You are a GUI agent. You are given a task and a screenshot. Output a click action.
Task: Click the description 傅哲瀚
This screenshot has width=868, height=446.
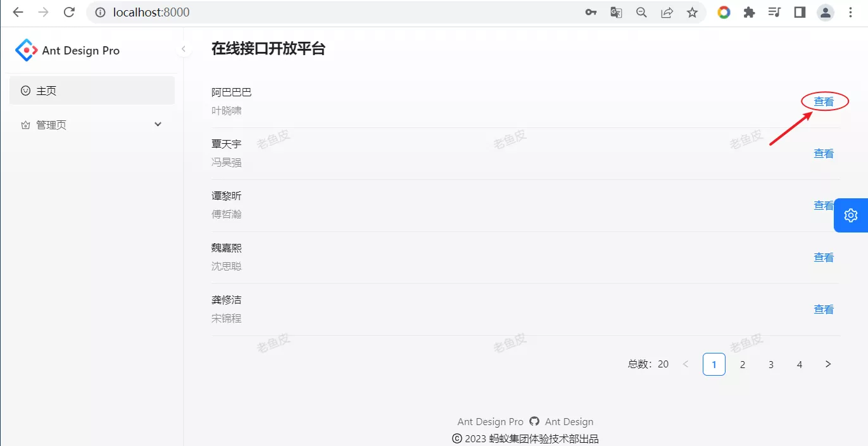click(227, 214)
